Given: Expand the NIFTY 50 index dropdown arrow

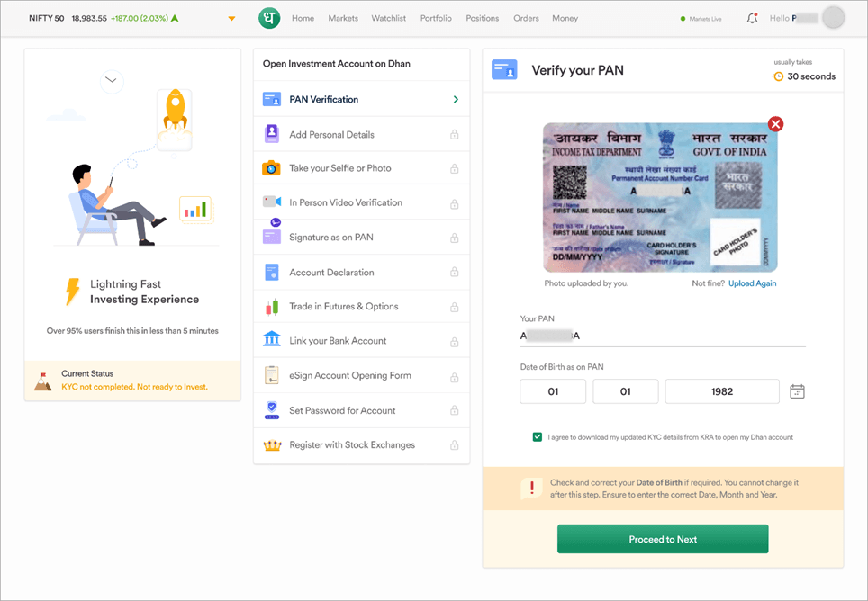Looking at the screenshot, I should click(231, 19).
